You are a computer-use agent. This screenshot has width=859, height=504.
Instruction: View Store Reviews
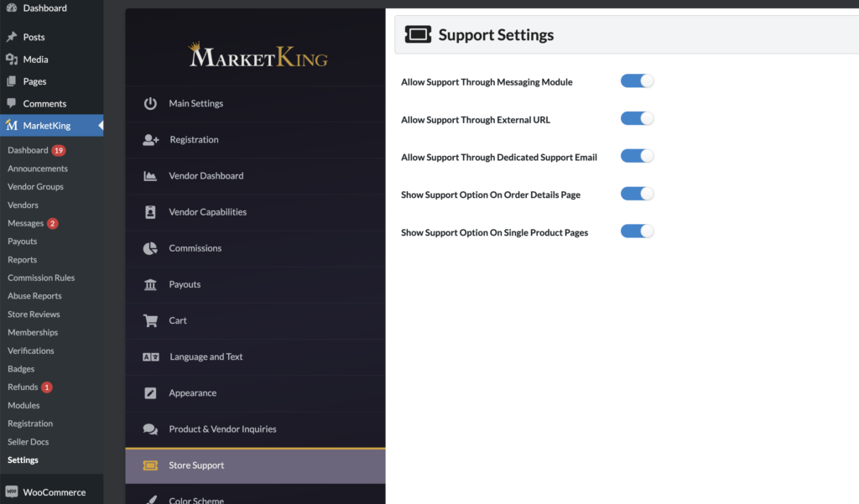34,314
